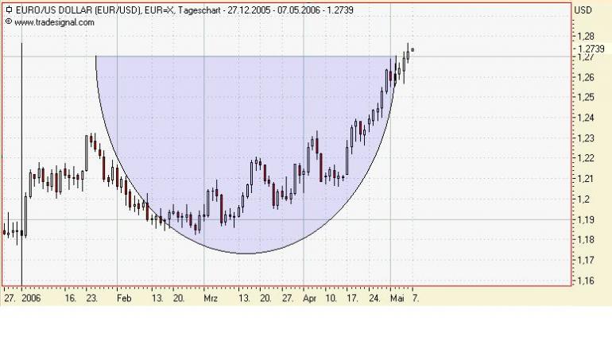Click the last-price dot marker beside final candle
Viewport: 612px width, 364px height.
413,50
